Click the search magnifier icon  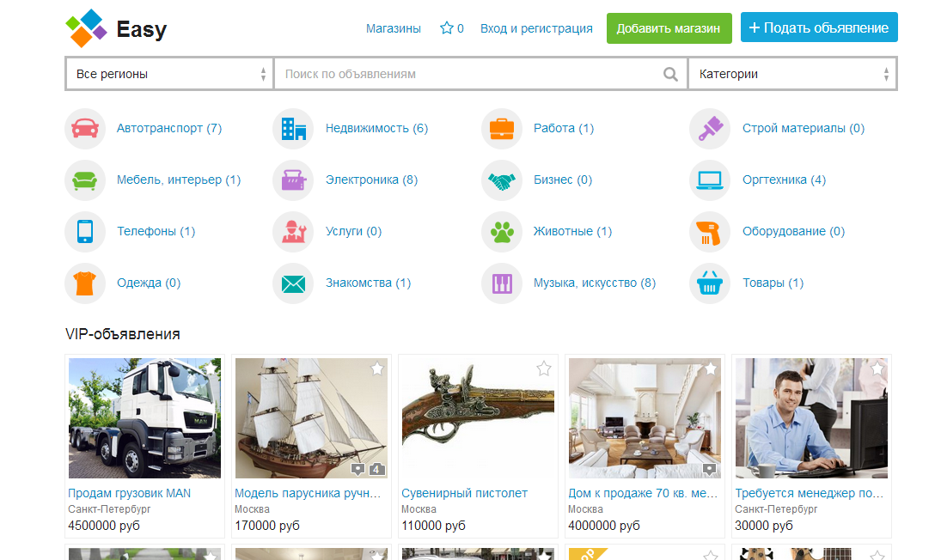click(670, 74)
